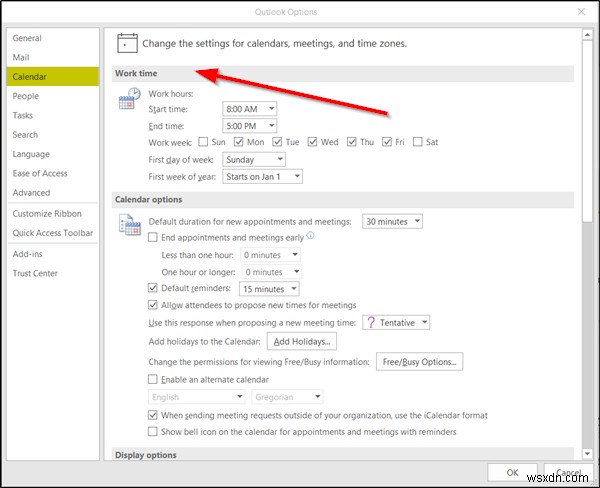The image size is (600, 488).
Task: Open the Tentative response dropdown
Action: click(x=396, y=322)
